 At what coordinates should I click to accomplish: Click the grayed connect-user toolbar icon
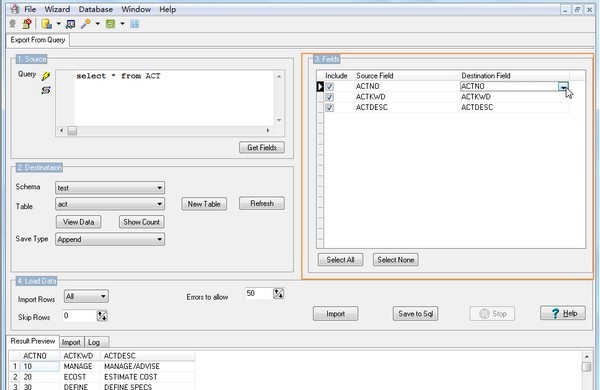(x=13, y=24)
